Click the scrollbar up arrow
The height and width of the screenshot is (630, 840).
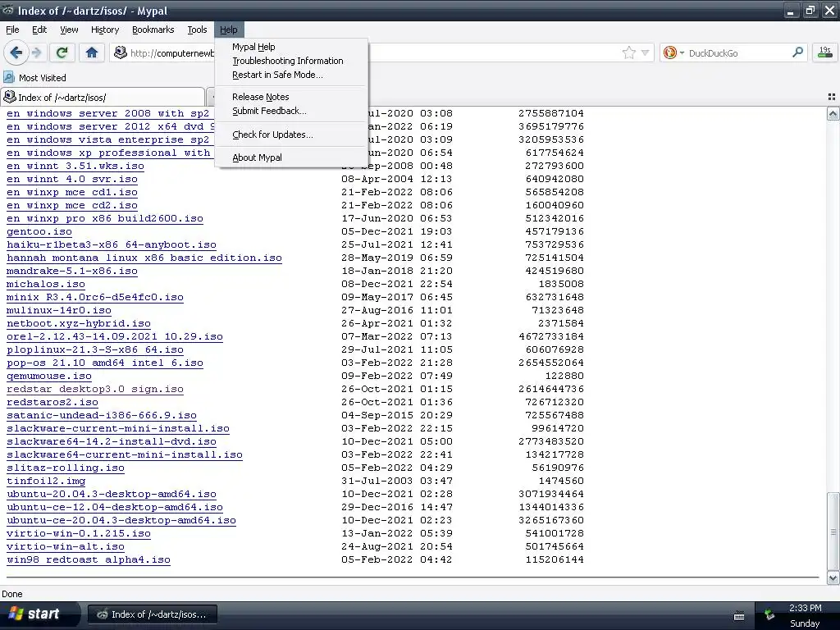(x=833, y=113)
